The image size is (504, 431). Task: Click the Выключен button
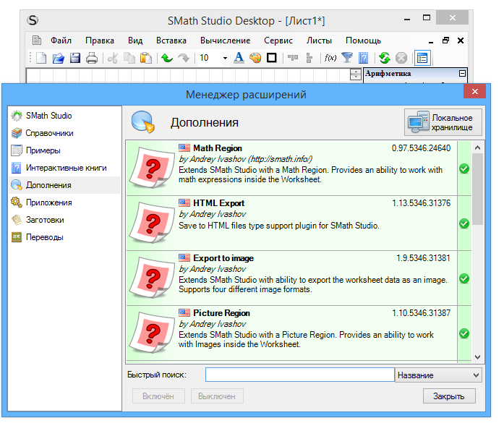(217, 396)
